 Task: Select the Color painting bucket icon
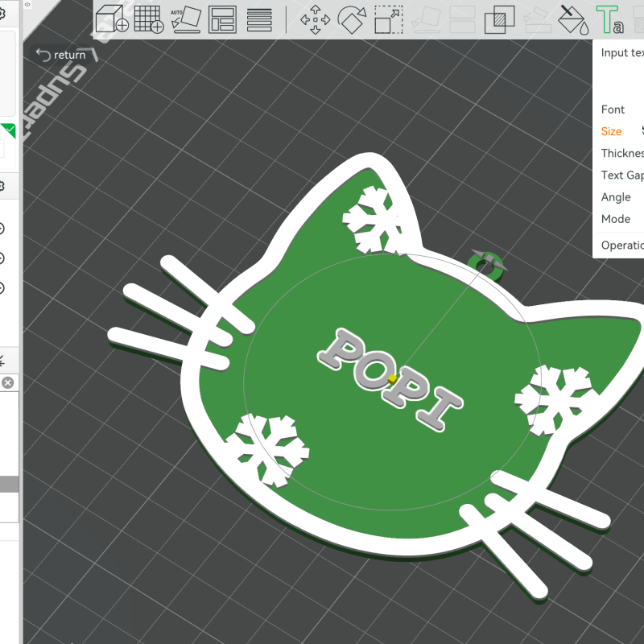click(572, 19)
